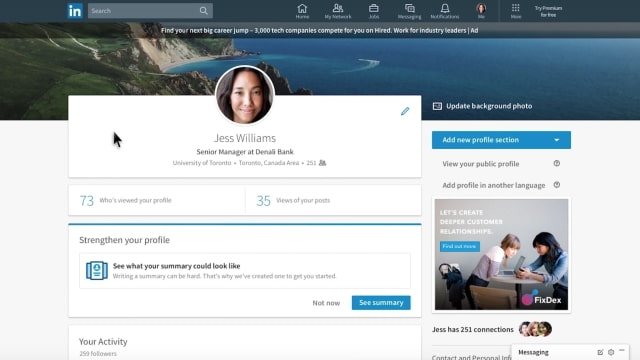Click the LinkedIn logo icon

[x=75, y=11]
